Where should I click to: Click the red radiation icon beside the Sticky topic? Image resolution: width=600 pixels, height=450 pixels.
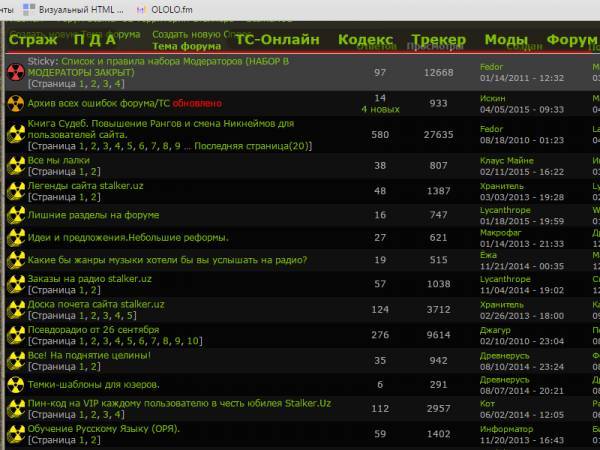point(15,72)
